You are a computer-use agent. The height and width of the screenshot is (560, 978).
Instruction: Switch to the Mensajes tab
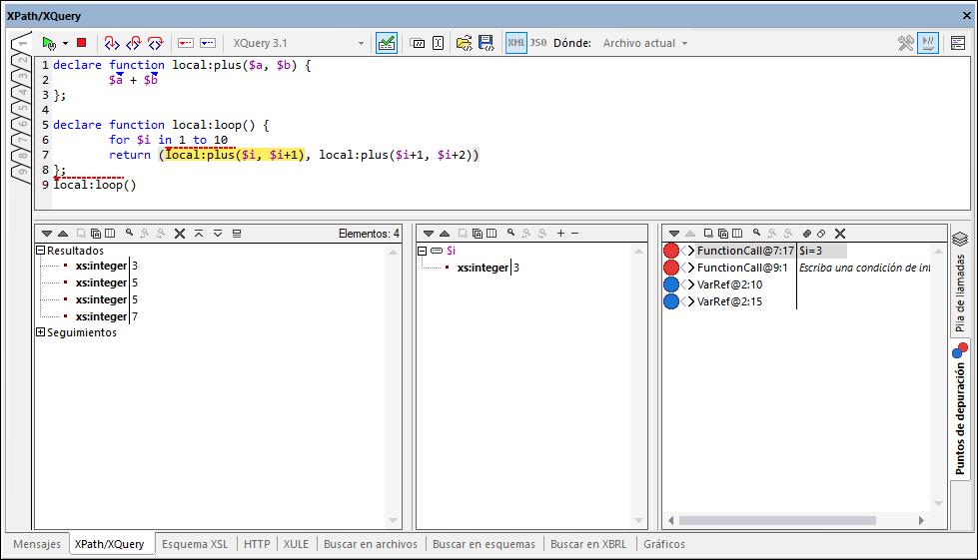[37, 544]
